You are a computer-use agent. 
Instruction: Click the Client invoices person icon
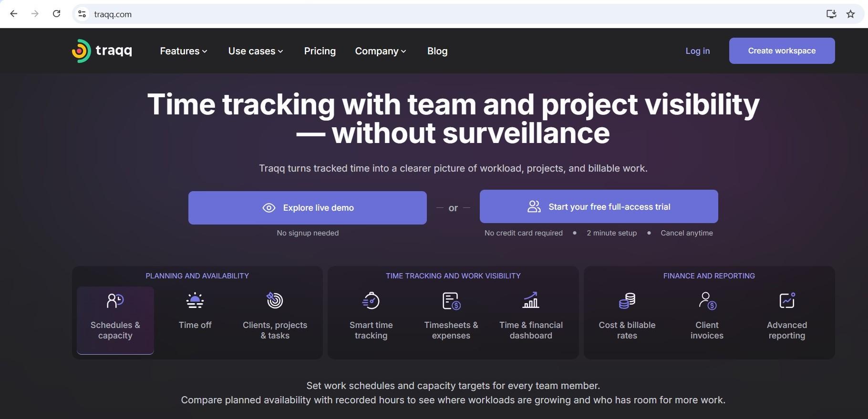tap(707, 301)
